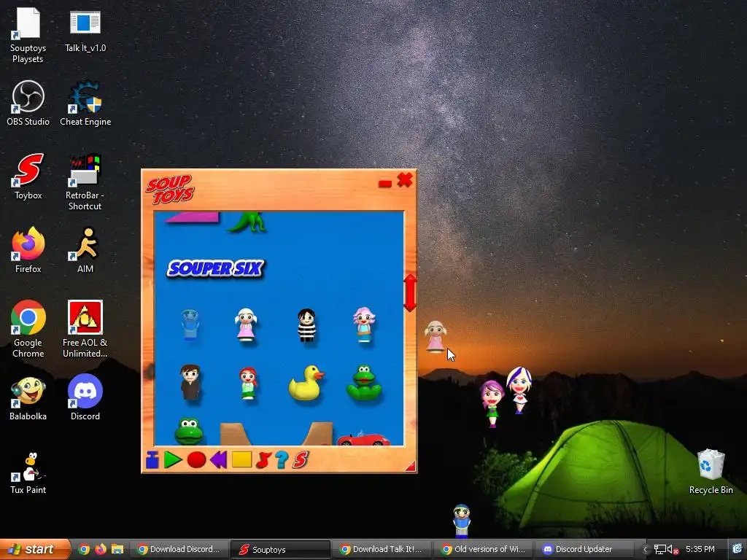Open the Toybox desktop shortcut

click(28, 176)
